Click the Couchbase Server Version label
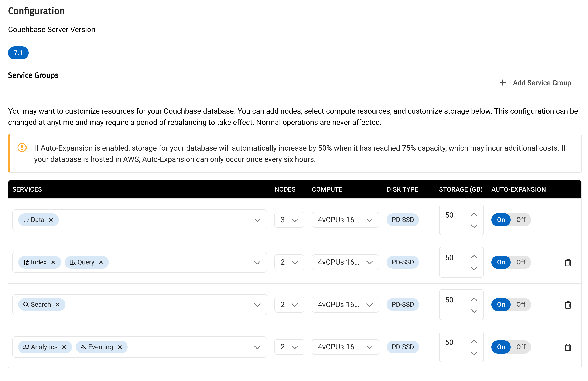 pos(52,29)
